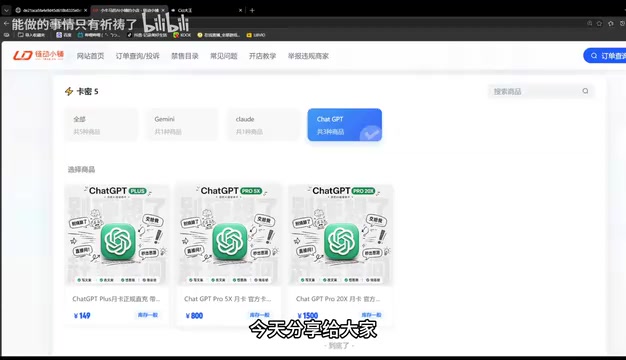Click the lightning icon beside 卡密 5
626x360 pixels.
pos(69,91)
